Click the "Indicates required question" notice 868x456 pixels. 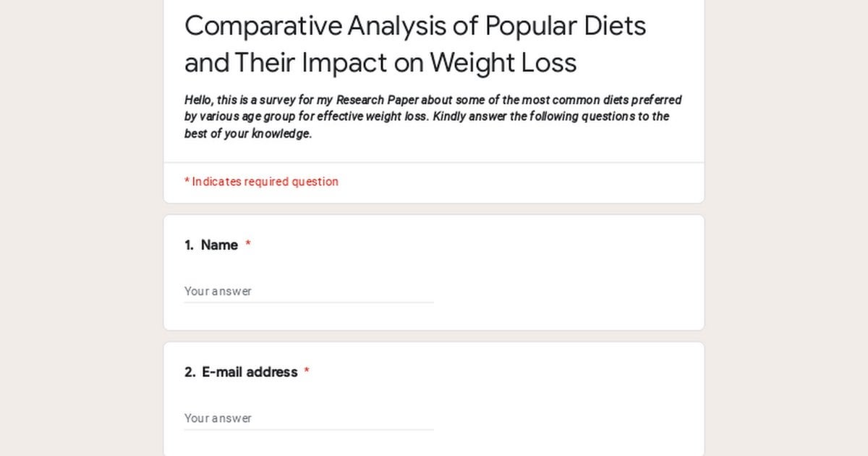(x=265, y=182)
